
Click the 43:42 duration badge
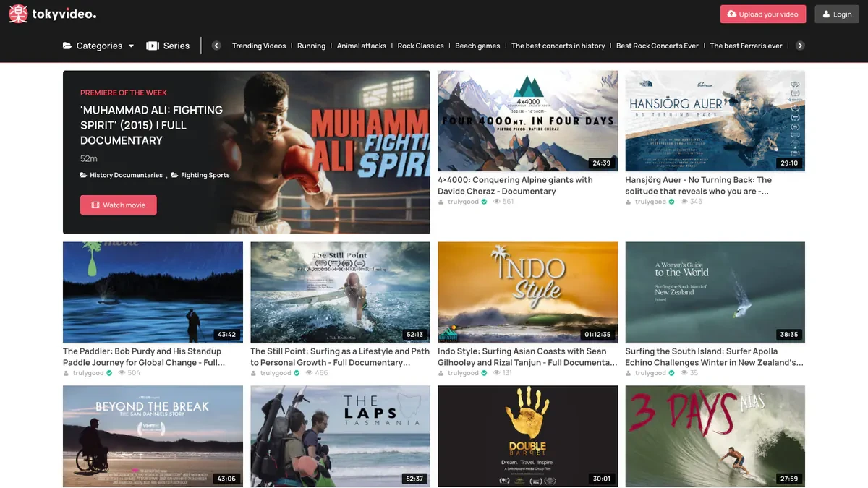[x=226, y=335]
